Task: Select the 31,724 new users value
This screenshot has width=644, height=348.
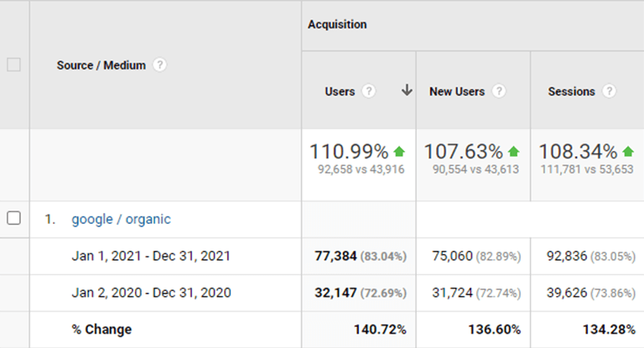Action: 452,293
